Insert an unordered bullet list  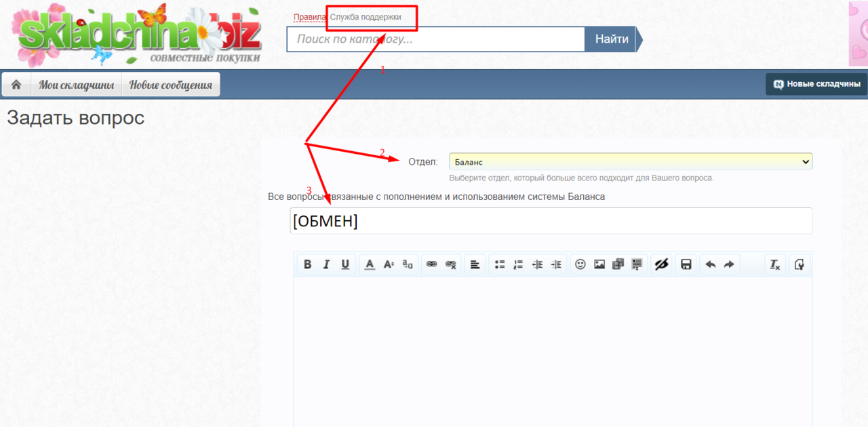pyautogui.click(x=500, y=264)
